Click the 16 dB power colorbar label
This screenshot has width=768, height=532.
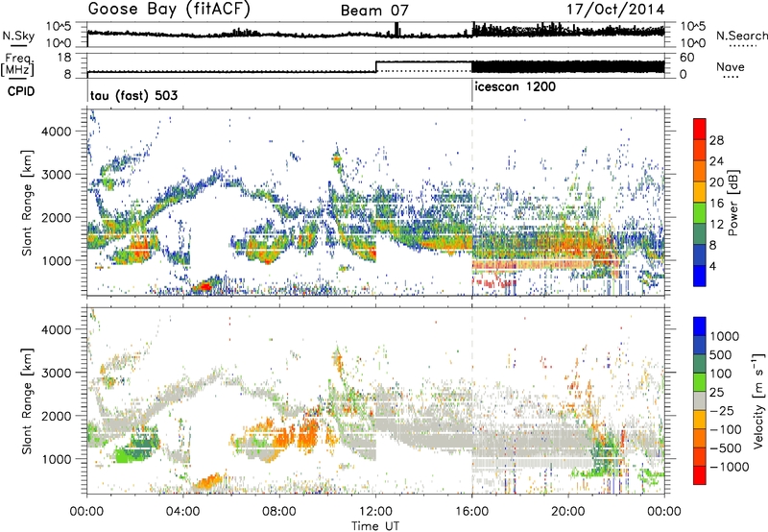click(716, 204)
